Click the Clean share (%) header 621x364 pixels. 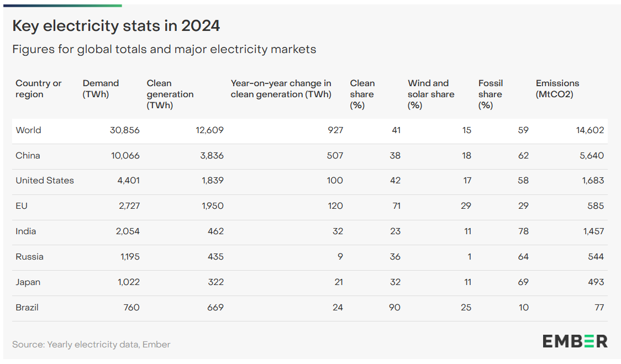(362, 94)
